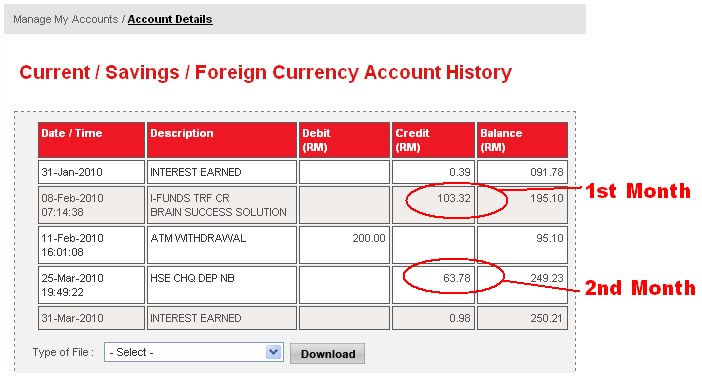Select the HSE CHQ DEP NB entry
This screenshot has height=379, width=702.
click(192, 278)
